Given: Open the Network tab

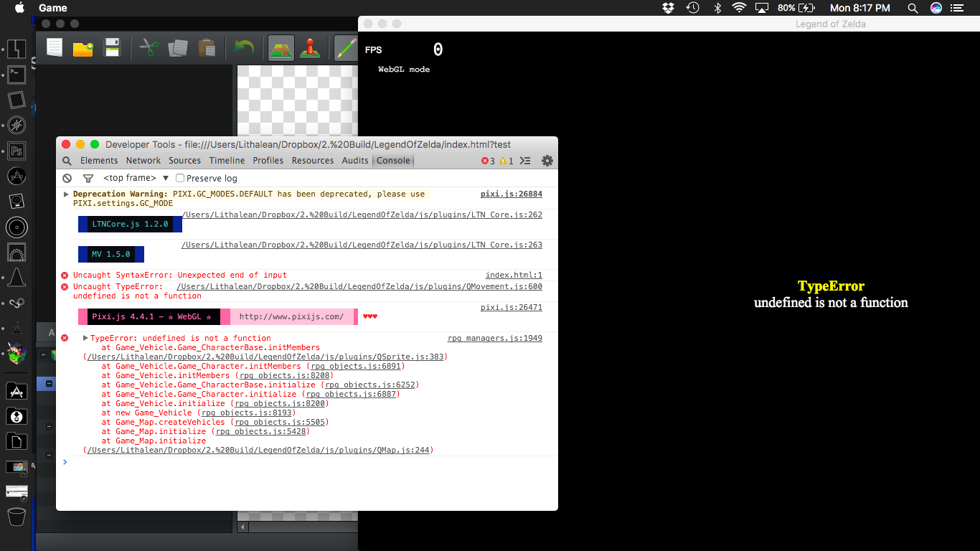Looking at the screenshot, I should pos(143,161).
